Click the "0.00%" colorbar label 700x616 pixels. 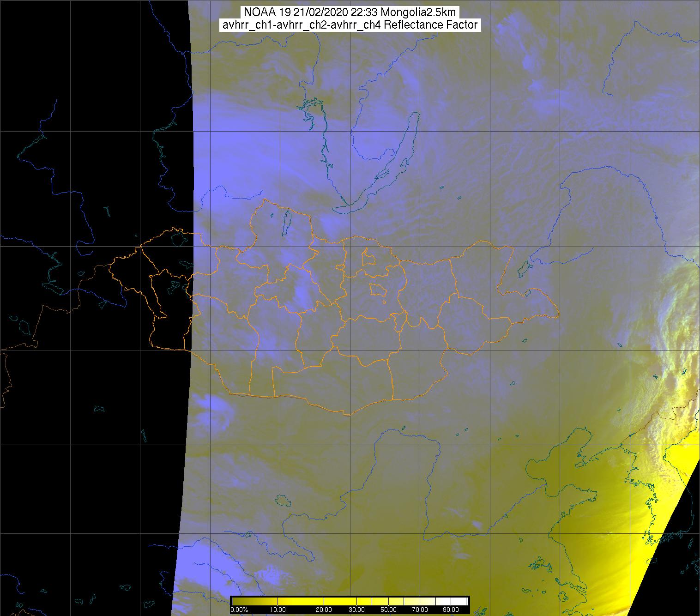[x=239, y=610]
